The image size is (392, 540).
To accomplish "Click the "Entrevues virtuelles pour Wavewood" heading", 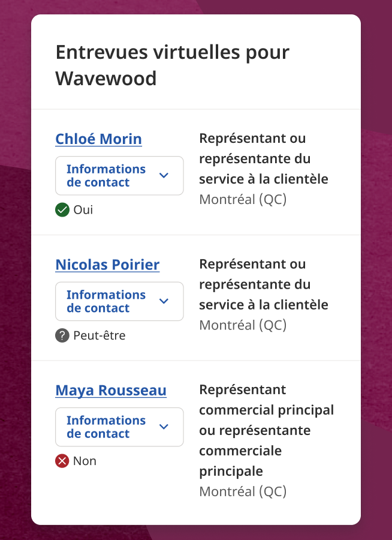I will [173, 65].
